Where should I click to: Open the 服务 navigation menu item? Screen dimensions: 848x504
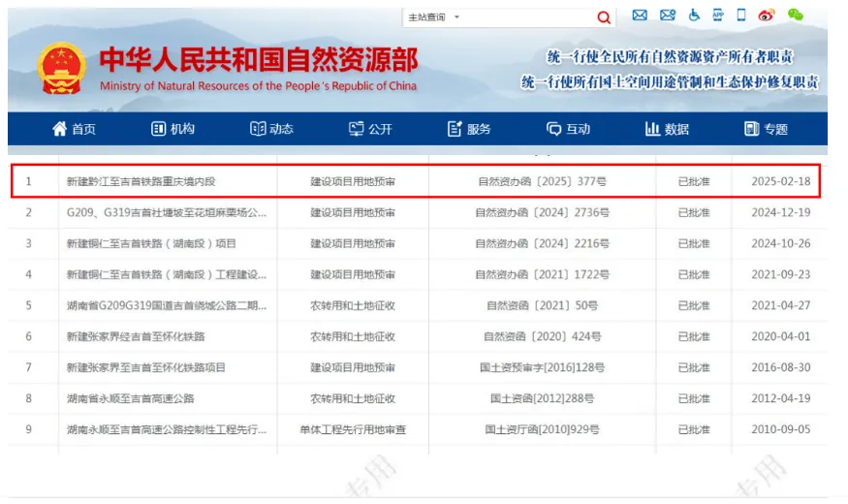pyautogui.click(x=469, y=129)
